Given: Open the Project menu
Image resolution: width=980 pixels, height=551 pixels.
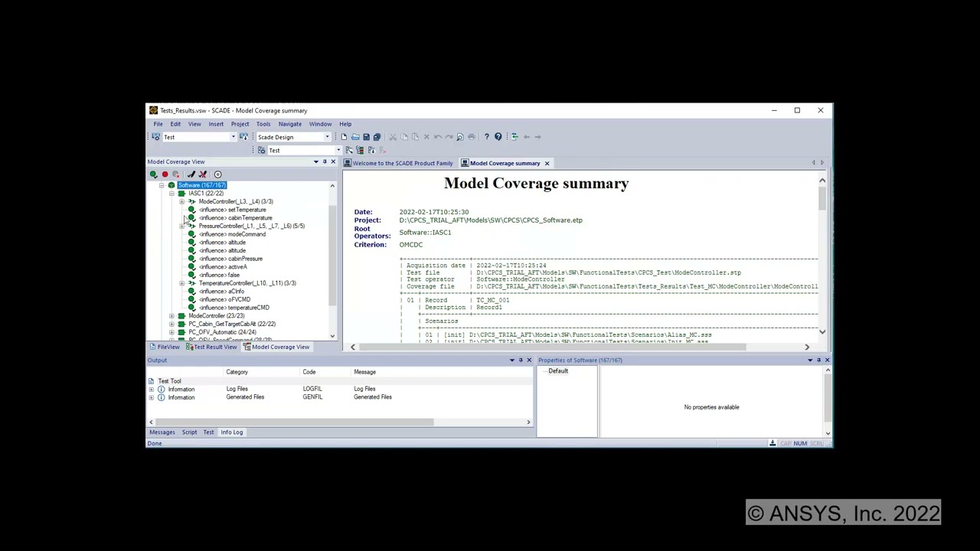Looking at the screenshot, I should [x=240, y=124].
